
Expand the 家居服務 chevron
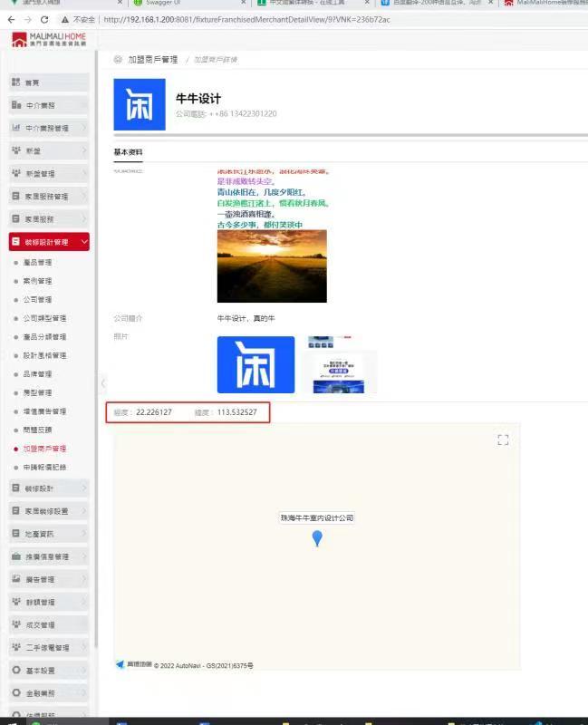click(84, 218)
